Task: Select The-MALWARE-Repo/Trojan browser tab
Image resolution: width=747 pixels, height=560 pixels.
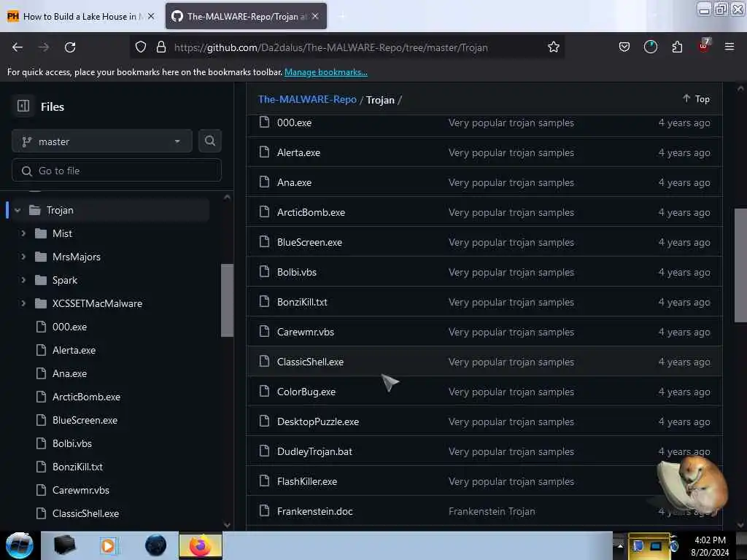Action: pyautogui.click(x=247, y=16)
